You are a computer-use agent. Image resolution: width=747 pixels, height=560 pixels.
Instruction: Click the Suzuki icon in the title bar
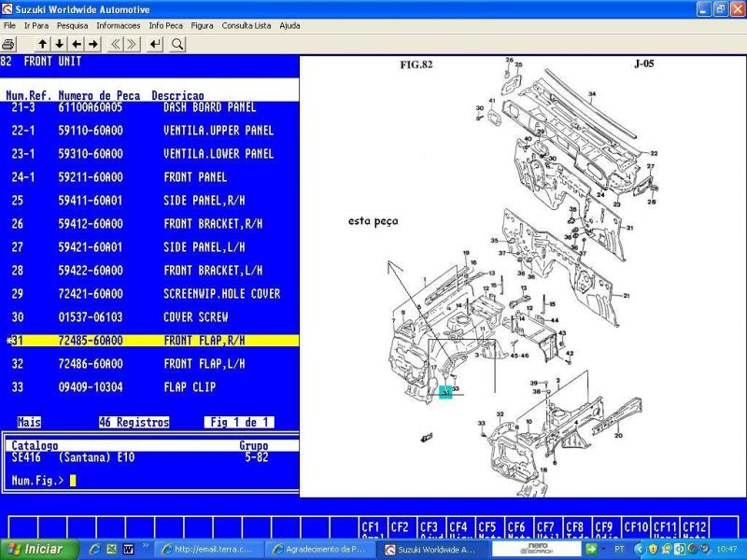pyautogui.click(x=7, y=9)
